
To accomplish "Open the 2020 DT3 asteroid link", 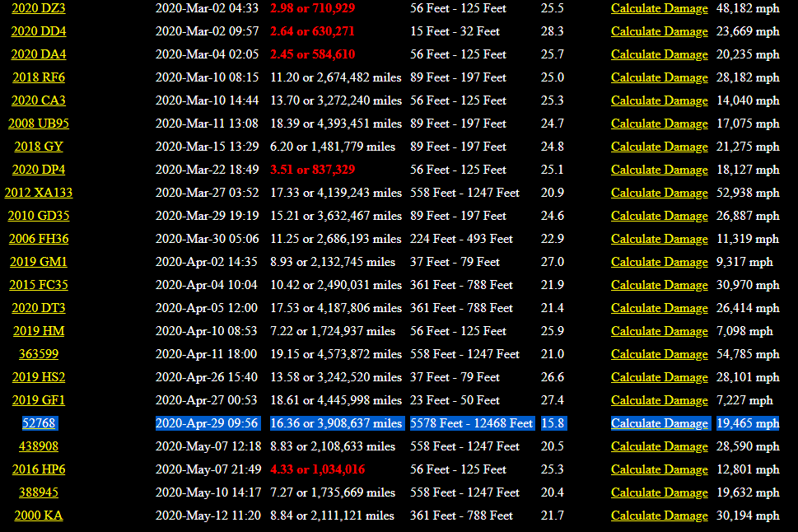I will [x=39, y=308].
